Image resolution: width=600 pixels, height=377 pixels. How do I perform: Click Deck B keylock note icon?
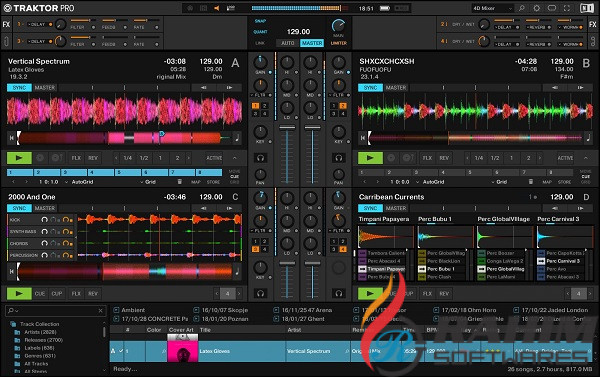588,138
